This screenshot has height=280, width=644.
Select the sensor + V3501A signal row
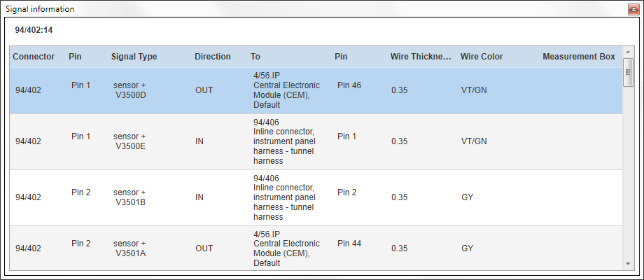[x=316, y=248]
